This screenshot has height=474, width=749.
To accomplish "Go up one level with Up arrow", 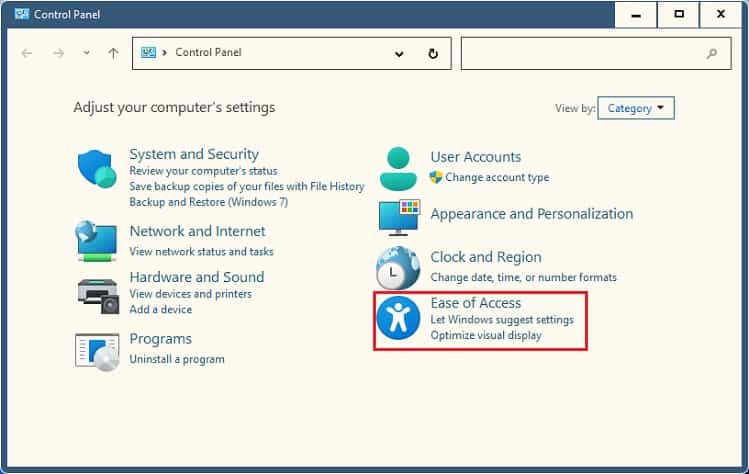I will [113, 53].
